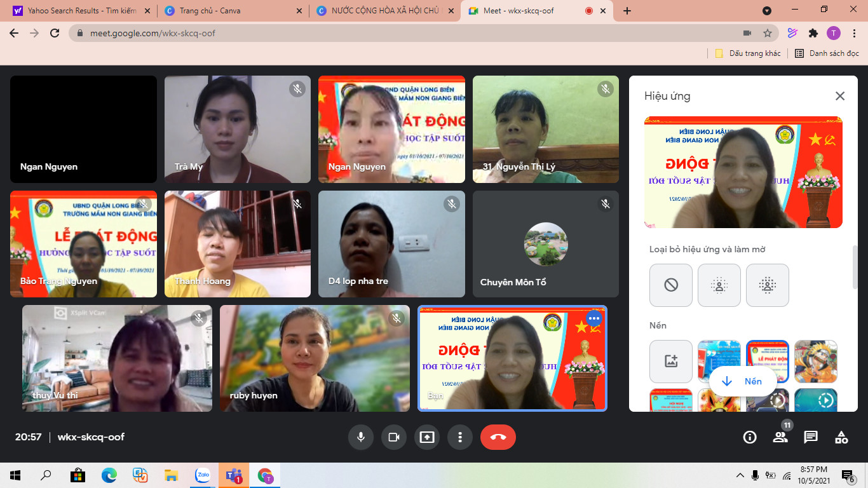Screen dimensions: 868x488
Task: Open the activities shapes icon
Action: [841, 437]
